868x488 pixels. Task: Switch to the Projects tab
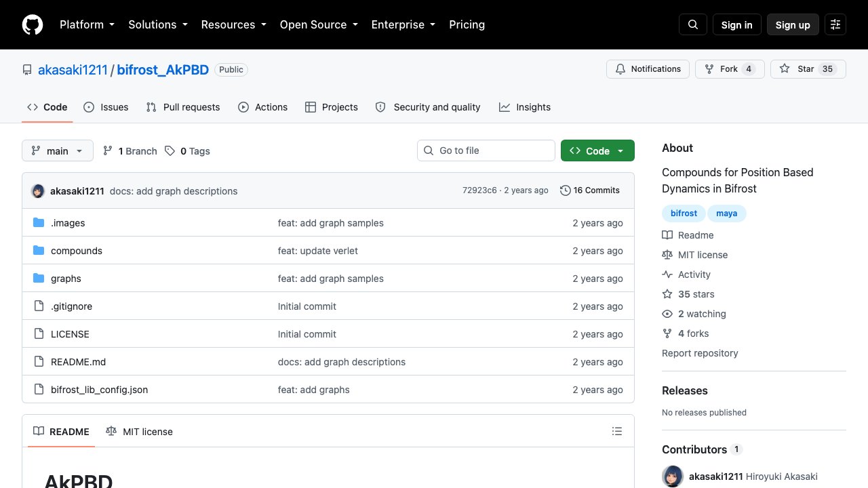pyautogui.click(x=332, y=107)
